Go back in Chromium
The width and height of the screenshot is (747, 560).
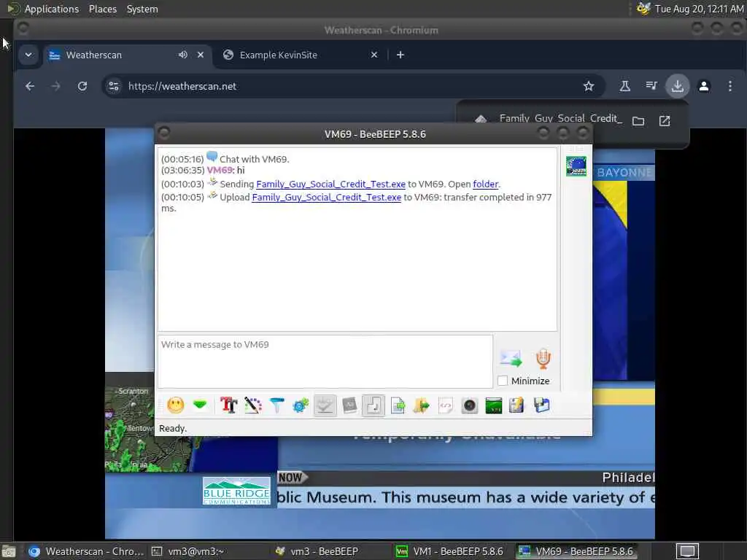29,86
